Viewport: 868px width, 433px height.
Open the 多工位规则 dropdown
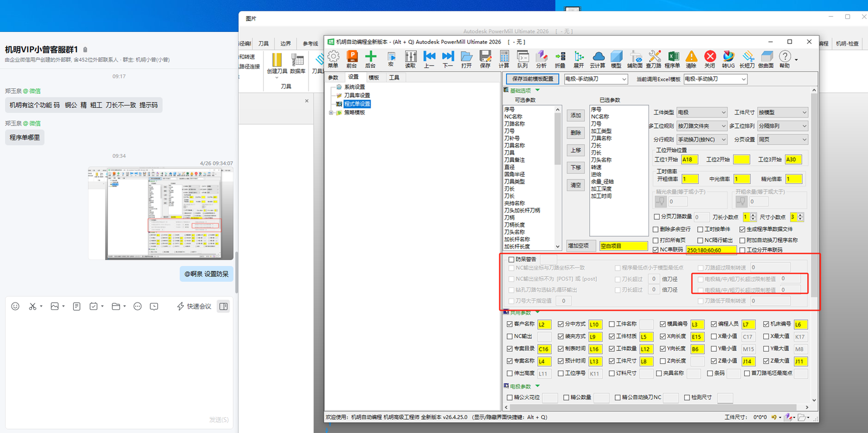[x=701, y=126]
